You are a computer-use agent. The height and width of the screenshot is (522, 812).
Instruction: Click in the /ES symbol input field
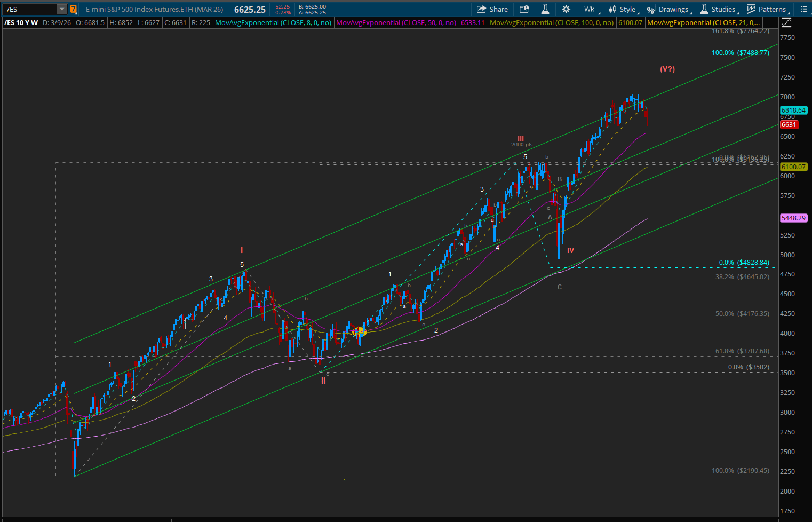pos(29,9)
